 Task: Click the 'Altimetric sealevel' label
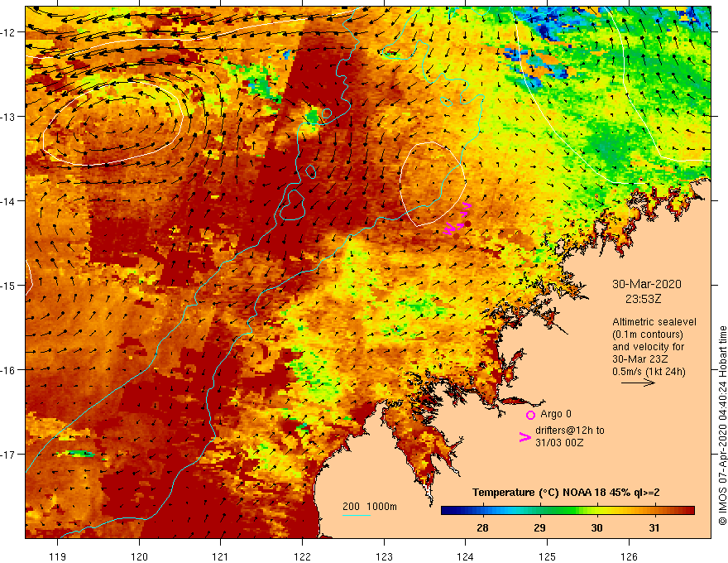(654, 322)
